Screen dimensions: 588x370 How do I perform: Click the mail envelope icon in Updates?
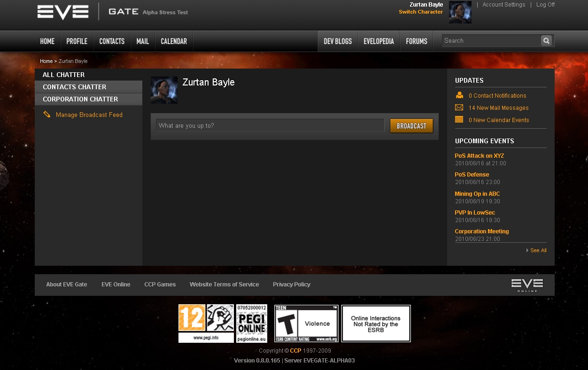click(459, 108)
